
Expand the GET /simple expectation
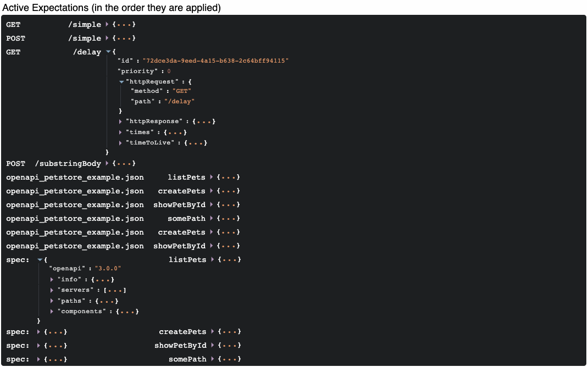[107, 25]
